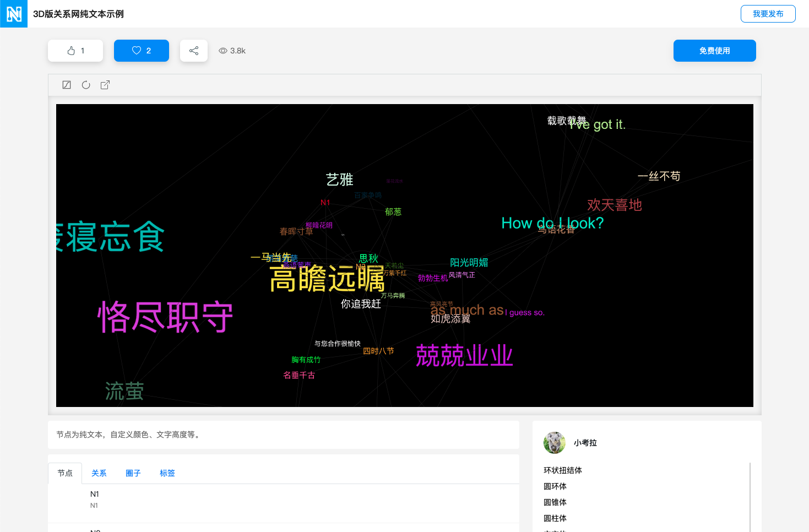Click the thumbs-up like button
The image size is (809, 532).
[75, 51]
